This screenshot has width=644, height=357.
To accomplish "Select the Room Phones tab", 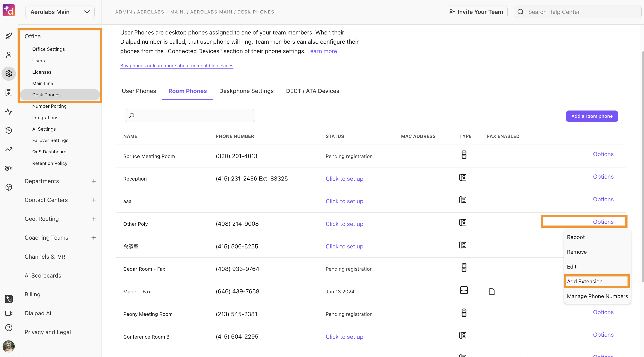I will (187, 91).
